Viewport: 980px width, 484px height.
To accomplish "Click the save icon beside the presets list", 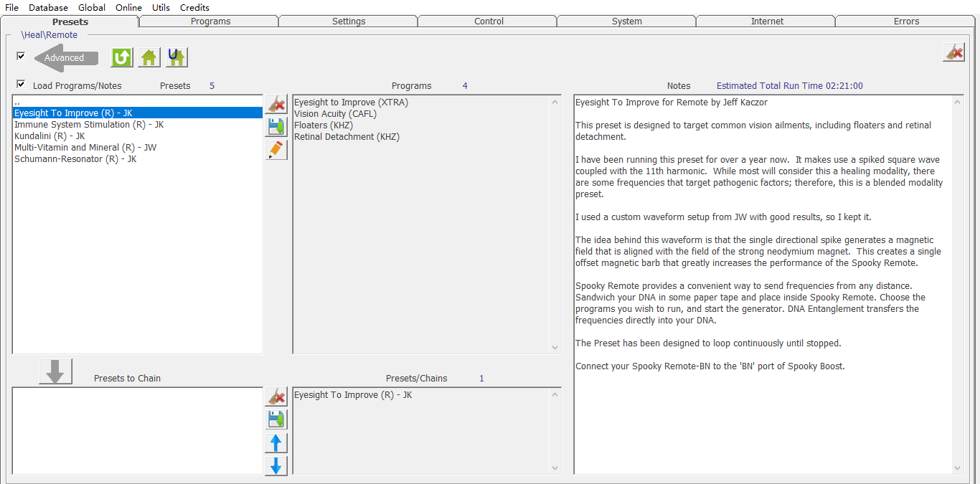I will point(276,127).
